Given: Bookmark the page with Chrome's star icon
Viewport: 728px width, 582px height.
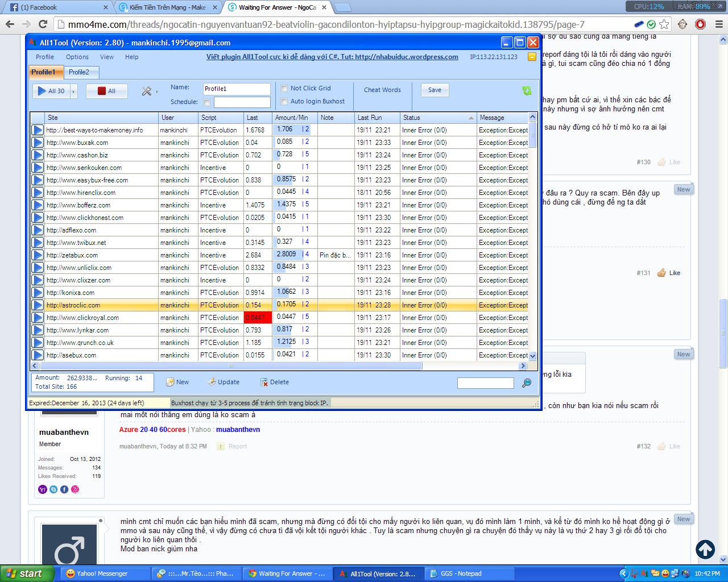Looking at the screenshot, I should (x=664, y=24).
